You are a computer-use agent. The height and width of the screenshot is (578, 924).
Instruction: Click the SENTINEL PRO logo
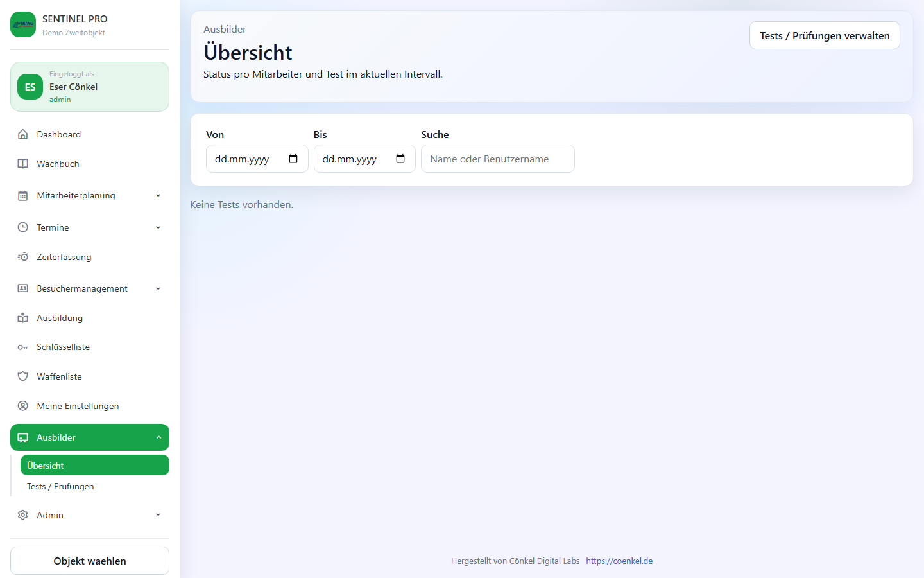[23, 24]
